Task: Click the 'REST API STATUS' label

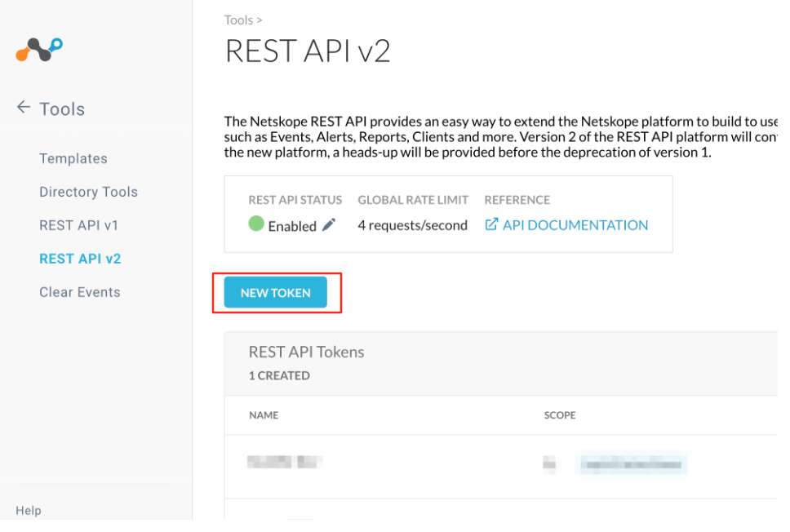Action: [x=295, y=200]
